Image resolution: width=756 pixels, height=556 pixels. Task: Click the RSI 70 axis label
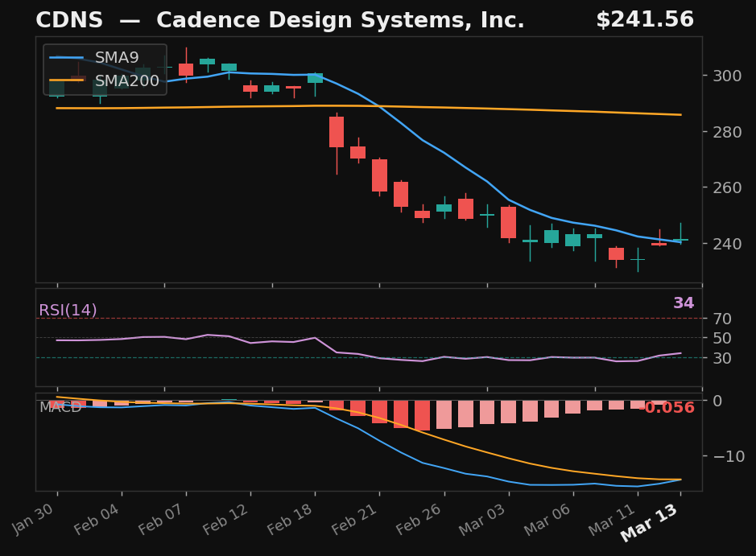point(722,319)
